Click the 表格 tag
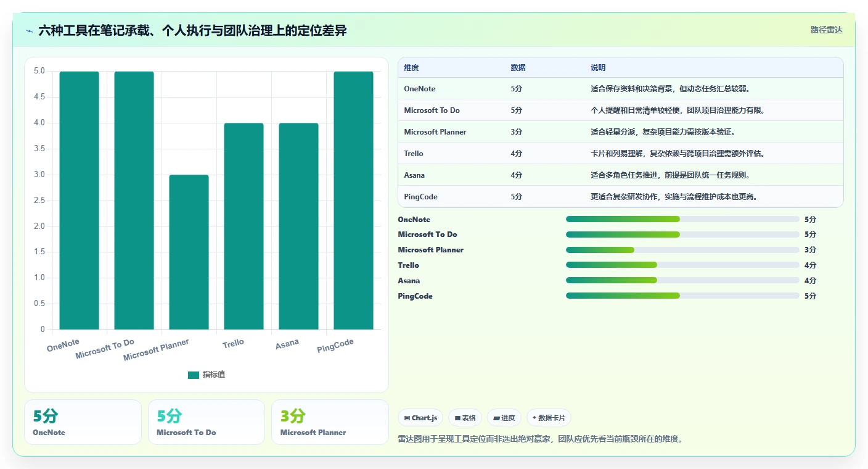Image resolution: width=868 pixels, height=469 pixels. (465, 418)
